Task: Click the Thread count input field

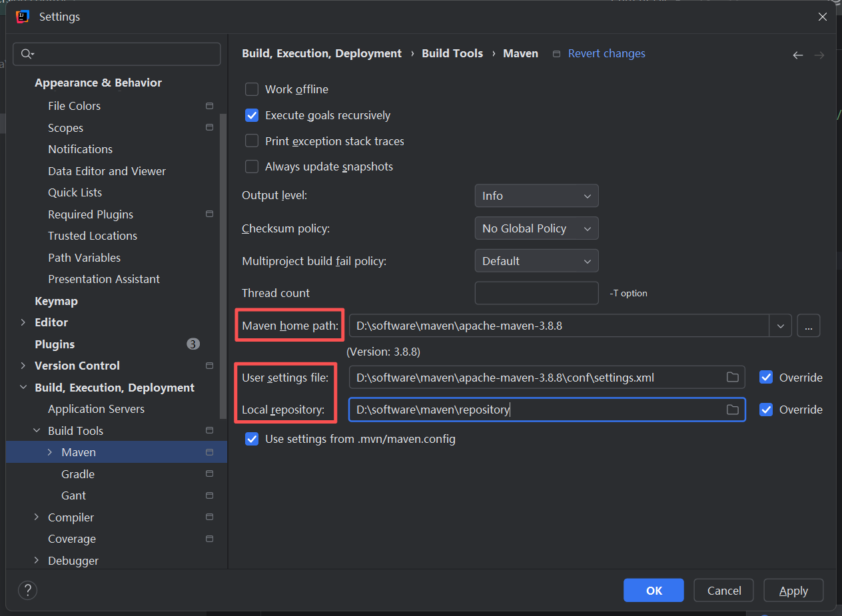Action: click(536, 293)
